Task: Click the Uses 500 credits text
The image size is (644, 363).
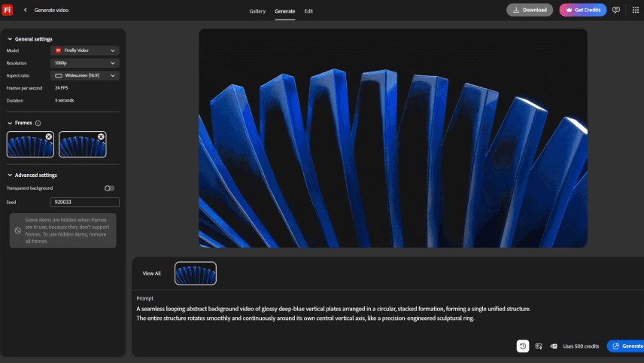Action: [x=581, y=346]
